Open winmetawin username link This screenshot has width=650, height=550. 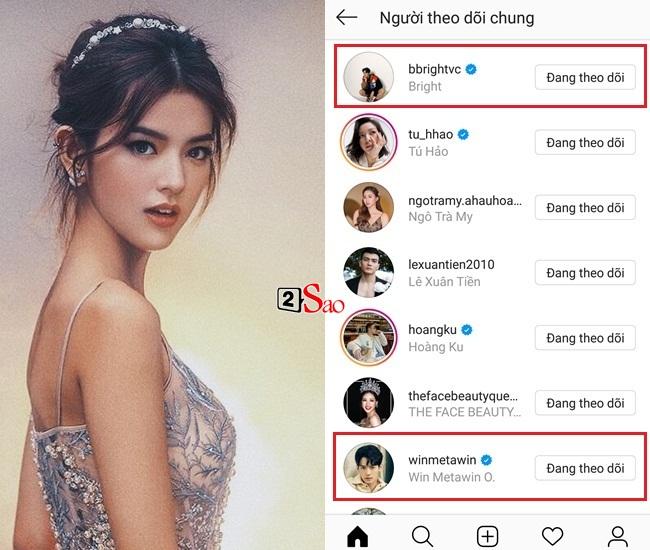[x=442, y=460]
